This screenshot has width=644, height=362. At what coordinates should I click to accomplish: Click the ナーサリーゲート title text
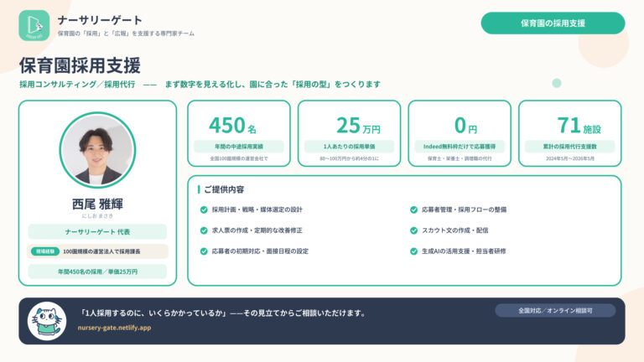(100, 20)
